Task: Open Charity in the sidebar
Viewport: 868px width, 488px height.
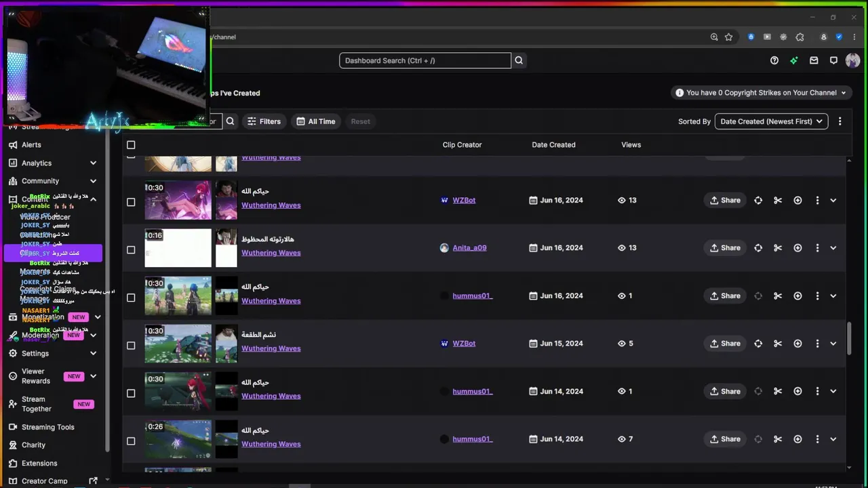Action: point(33,445)
